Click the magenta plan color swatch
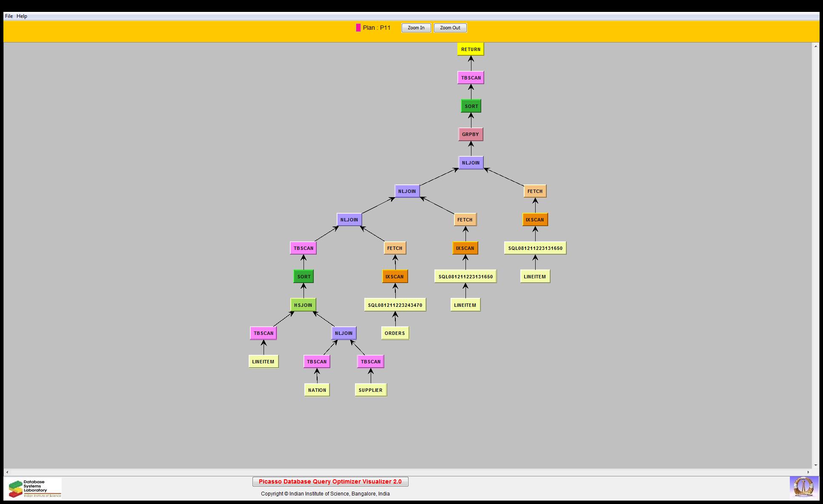 pos(358,28)
